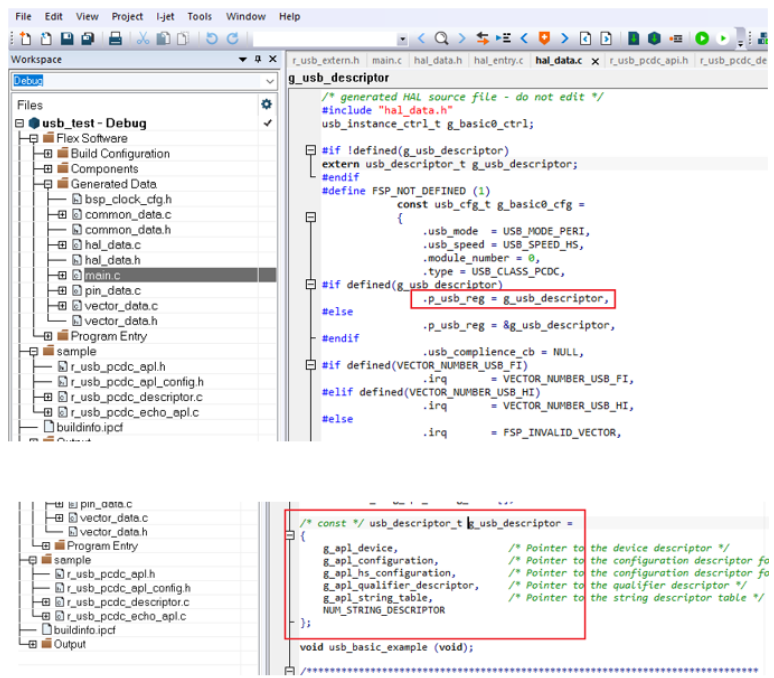The height and width of the screenshot is (678, 774).
Task: Undo the last edit
Action: click(211, 38)
